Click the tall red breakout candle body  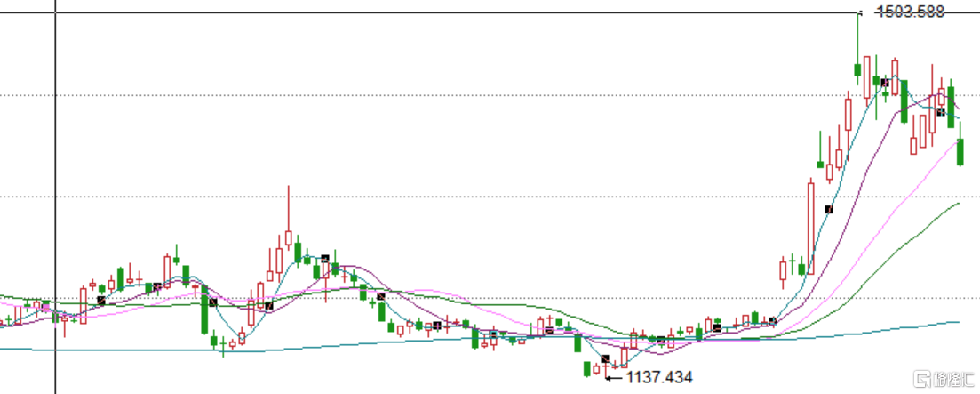[x=810, y=227]
